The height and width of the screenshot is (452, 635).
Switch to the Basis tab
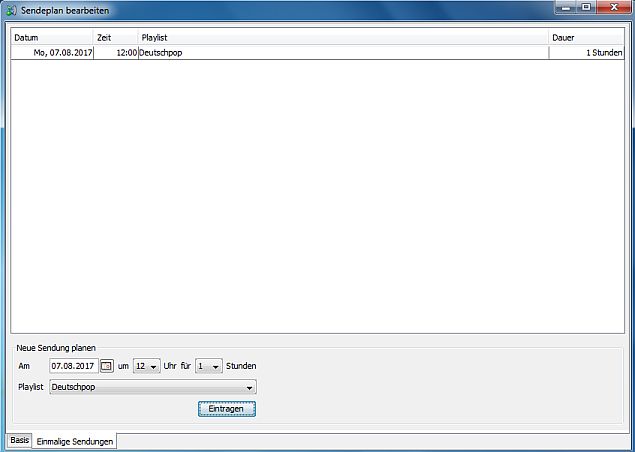click(x=20, y=440)
